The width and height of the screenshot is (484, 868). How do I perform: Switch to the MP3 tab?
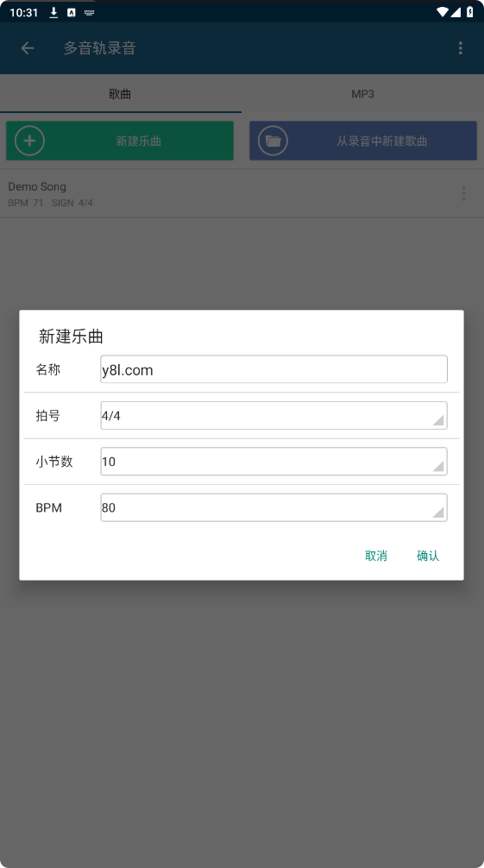(x=362, y=93)
